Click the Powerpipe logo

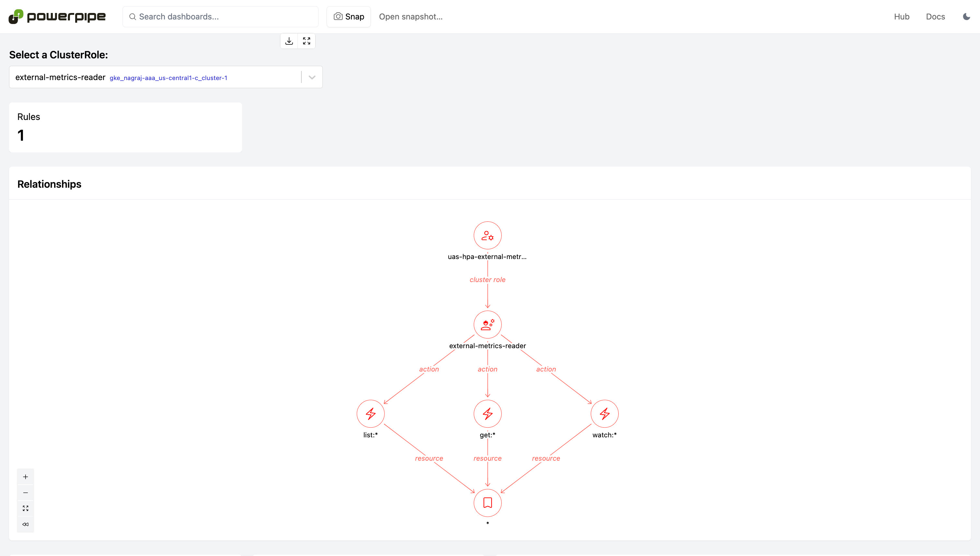click(57, 17)
